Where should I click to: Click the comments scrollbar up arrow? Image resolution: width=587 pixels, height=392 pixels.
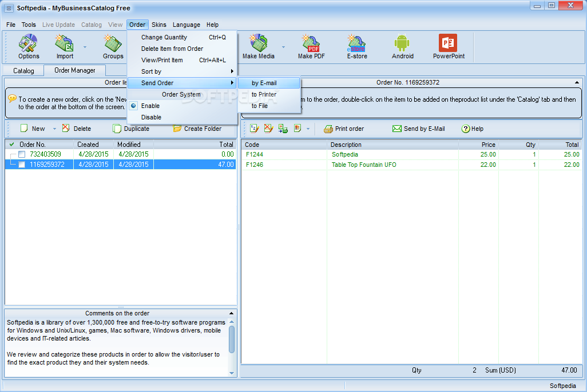point(232,322)
